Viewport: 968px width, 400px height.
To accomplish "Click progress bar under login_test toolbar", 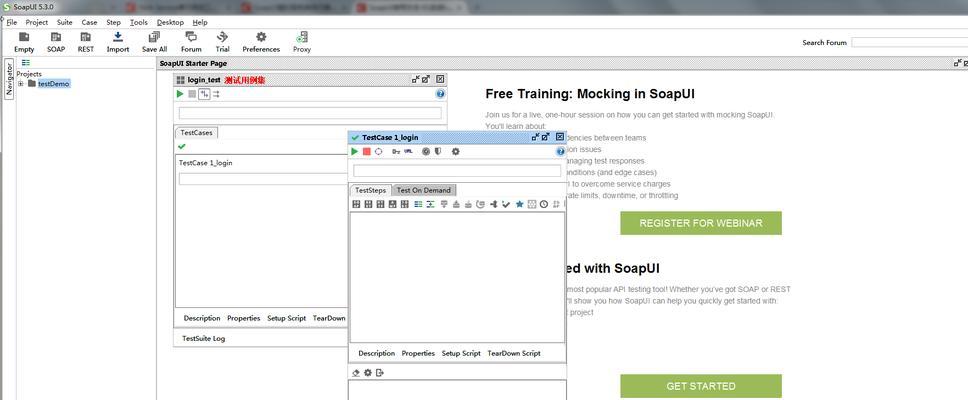I will (310, 113).
